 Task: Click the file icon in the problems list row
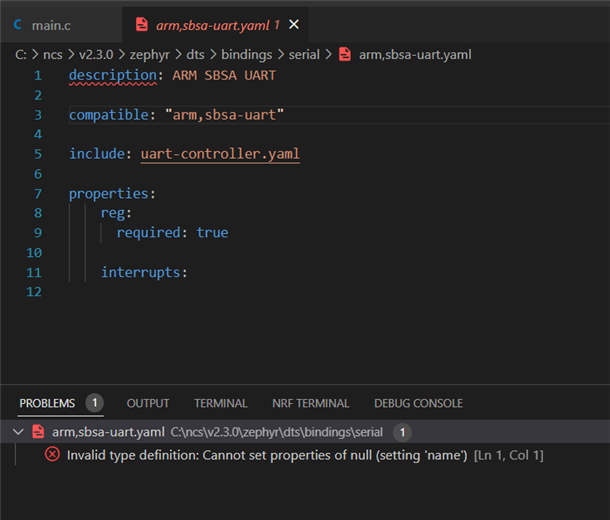pos(38,432)
